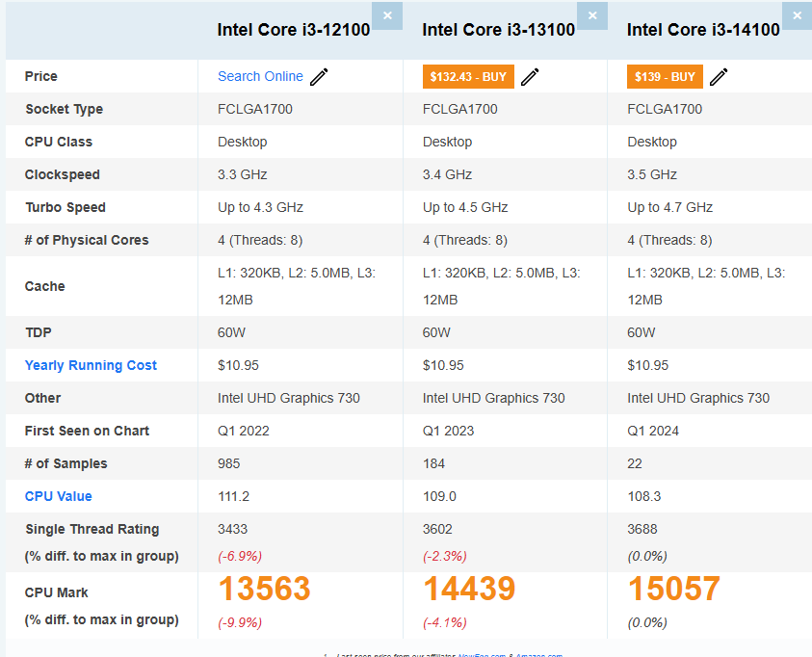Image resolution: width=812 pixels, height=657 pixels.
Task: Click the CPU Mark row label
Action: tap(57, 592)
